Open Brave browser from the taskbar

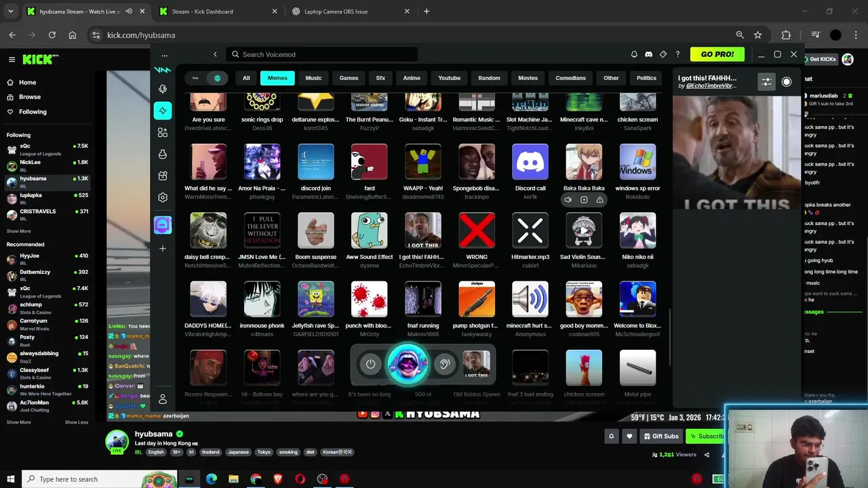click(x=278, y=479)
